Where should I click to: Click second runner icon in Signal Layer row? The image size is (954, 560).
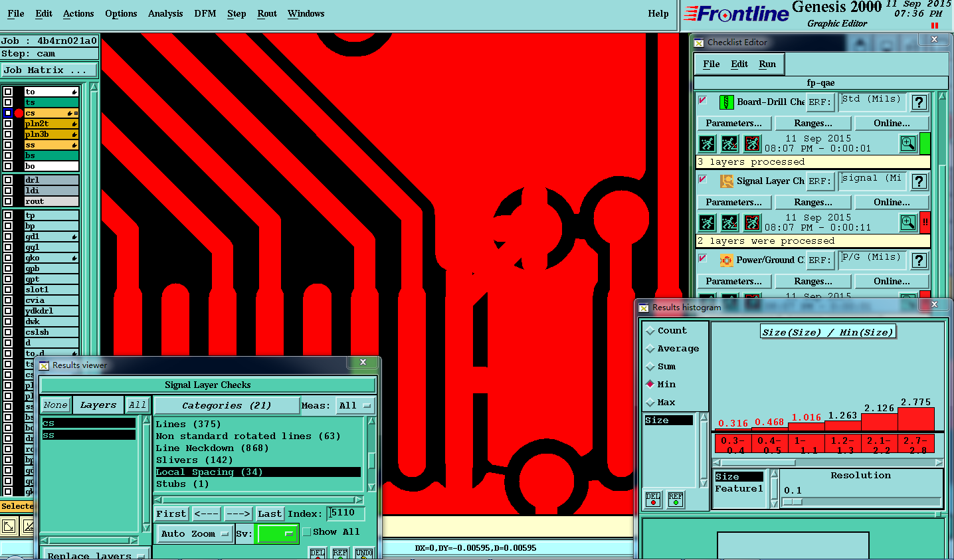tap(729, 223)
